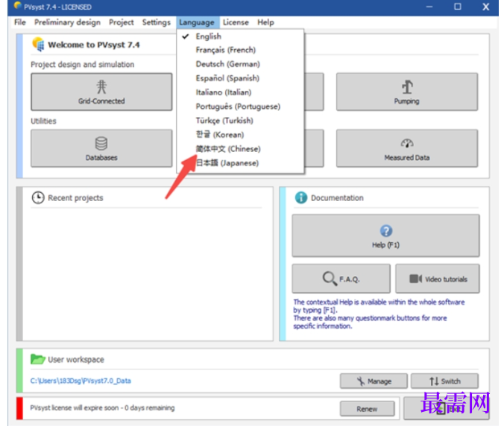Click the Pumping pump icon
The image size is (504, 426).
point(407,86)
